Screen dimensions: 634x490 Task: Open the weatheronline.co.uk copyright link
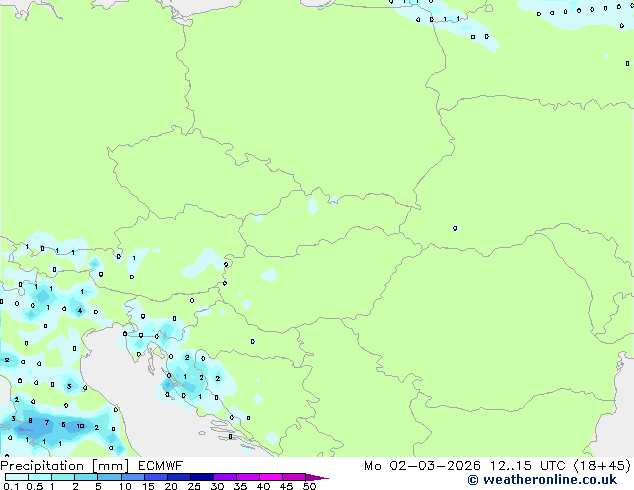[542, 480]
